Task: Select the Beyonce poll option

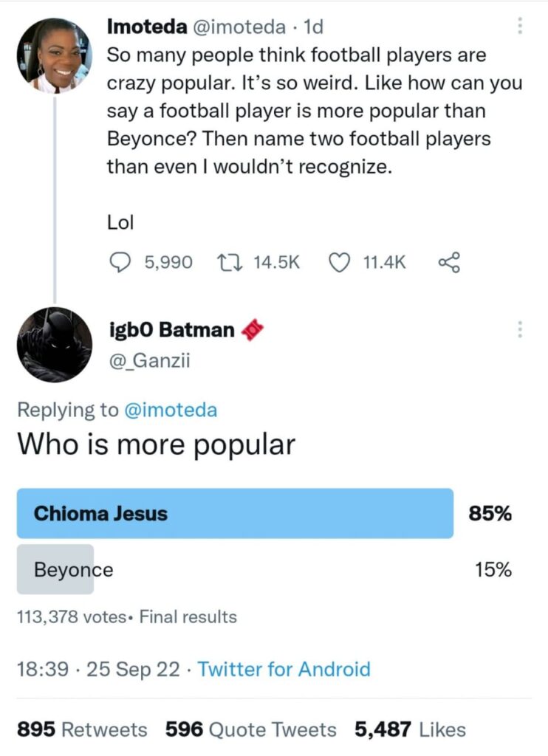Action: (x=73, y=569)
